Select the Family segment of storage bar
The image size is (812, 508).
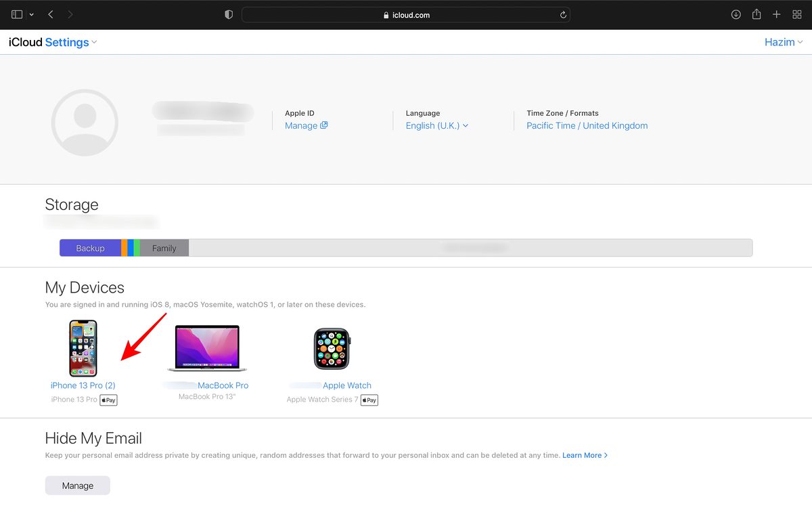point(164,248)
